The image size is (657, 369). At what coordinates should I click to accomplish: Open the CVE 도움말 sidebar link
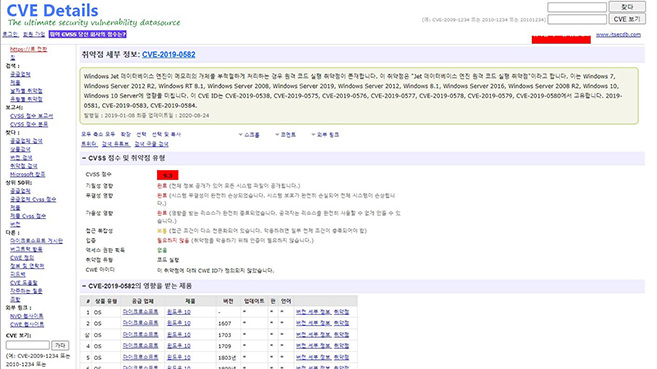coord(23,283)
